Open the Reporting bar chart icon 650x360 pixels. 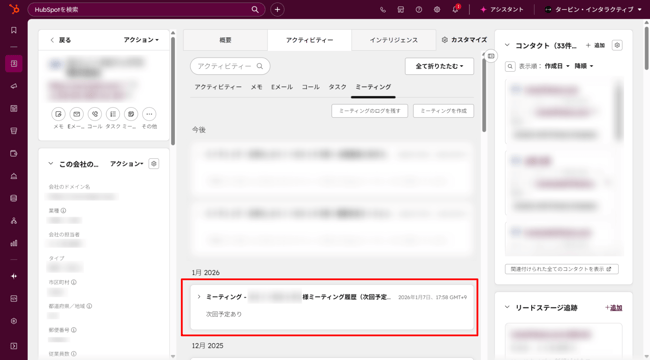click(x=14, y=243)
